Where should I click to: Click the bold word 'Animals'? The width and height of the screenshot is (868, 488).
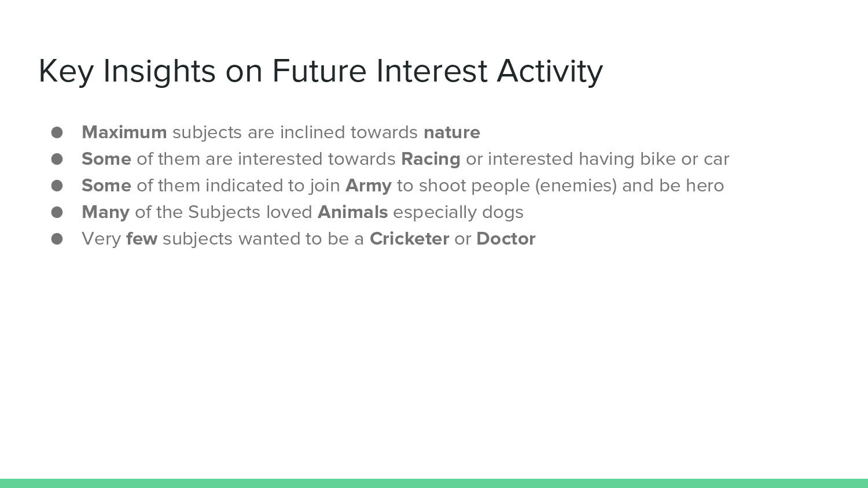point(352,212)
